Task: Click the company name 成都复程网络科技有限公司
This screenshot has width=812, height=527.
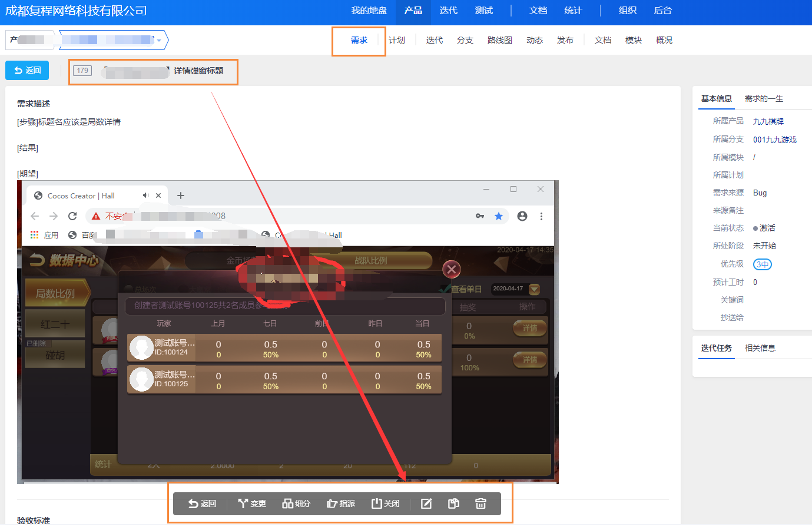Action: click(76, 11)
